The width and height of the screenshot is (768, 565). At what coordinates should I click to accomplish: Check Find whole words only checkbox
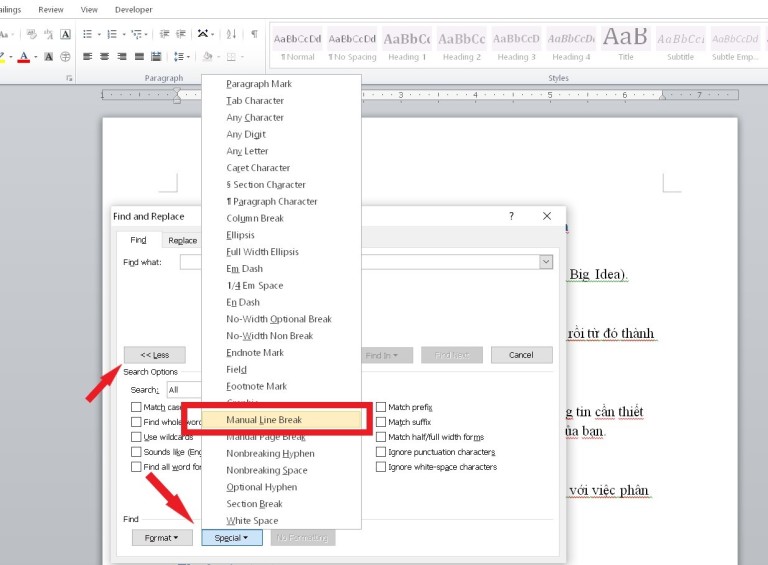click(136, 422)
